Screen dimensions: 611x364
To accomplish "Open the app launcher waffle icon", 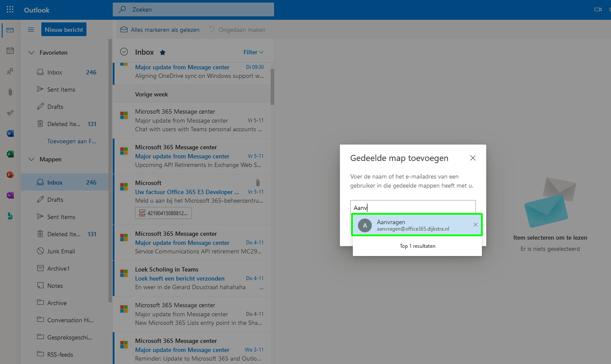I will (10, 9).
